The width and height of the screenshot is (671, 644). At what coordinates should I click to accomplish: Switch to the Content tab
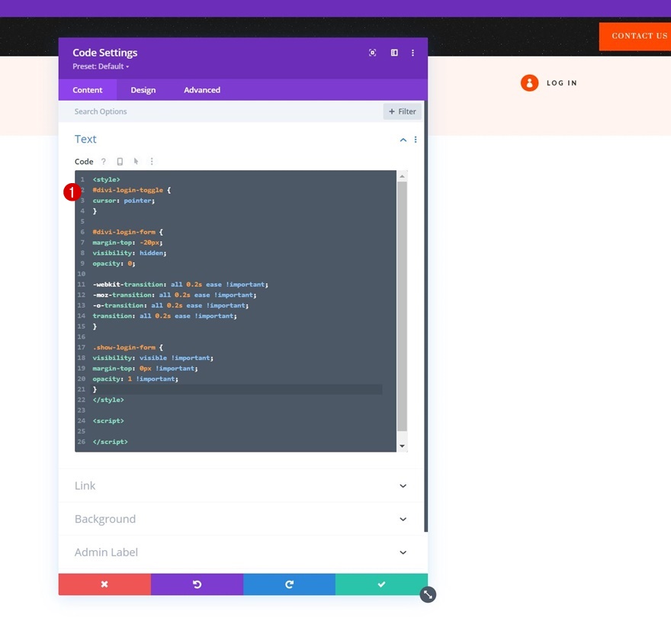pyautogui.click(x=87, y=90)
